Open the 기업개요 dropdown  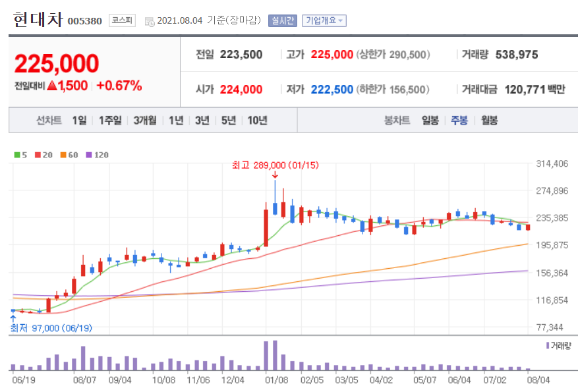324,20
